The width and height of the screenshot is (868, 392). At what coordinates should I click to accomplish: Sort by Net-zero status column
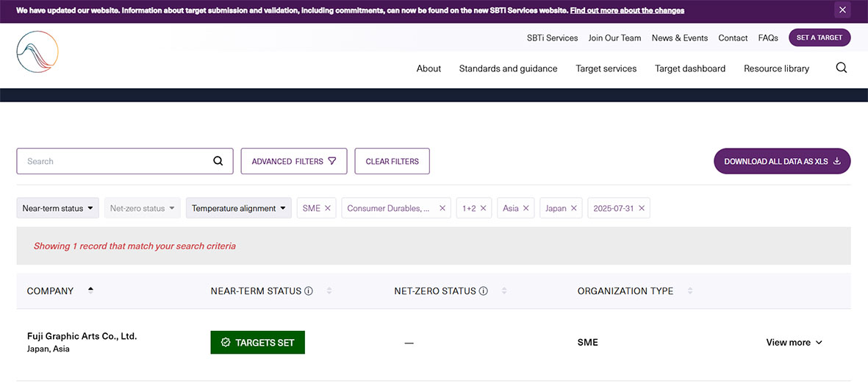[x=503, y=291]
